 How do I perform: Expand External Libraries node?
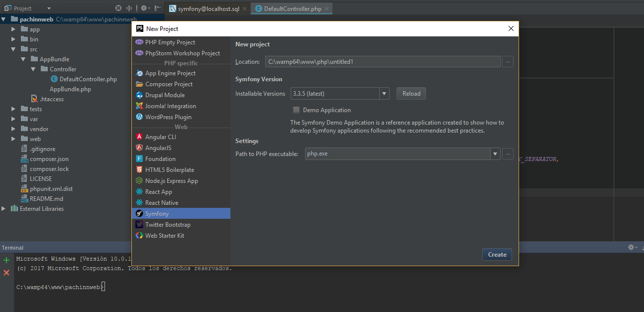click(3, 209)
